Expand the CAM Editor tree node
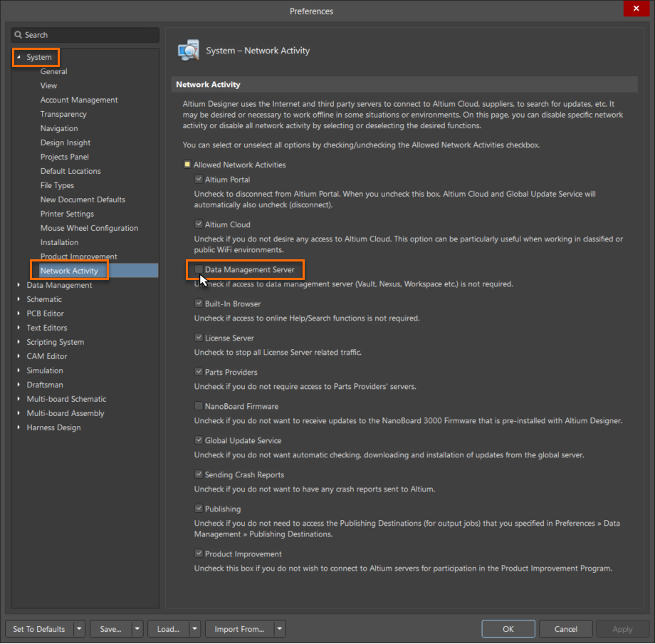The image size is (655, 644). click(19, 356)
